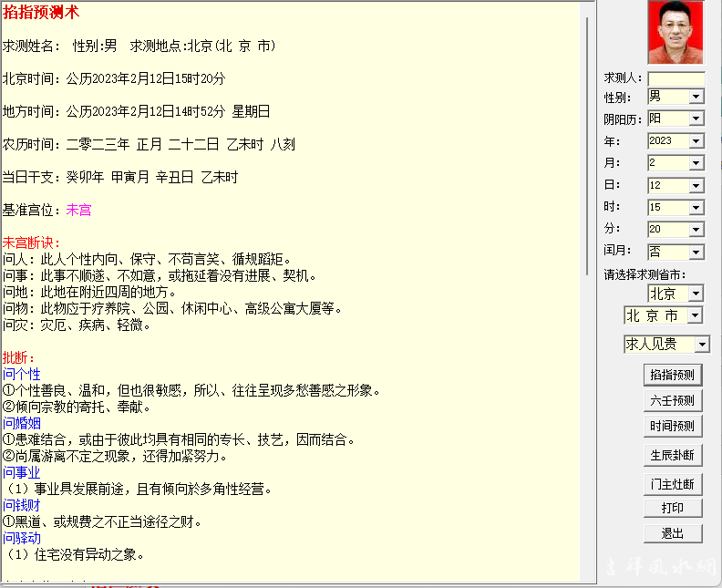This screenshot has height=588, width=722.
Task: Open the 生辰卦断 reading
Action: pos(672,455)
